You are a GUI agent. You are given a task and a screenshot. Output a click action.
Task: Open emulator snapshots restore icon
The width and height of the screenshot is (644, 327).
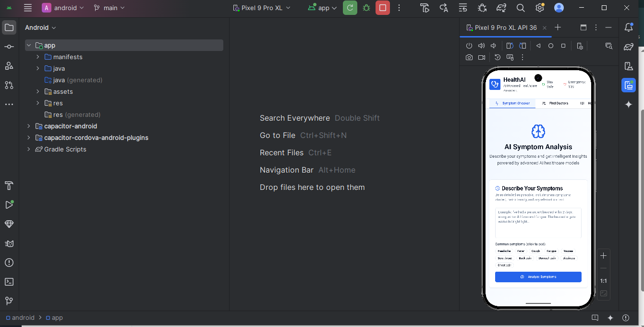[498, 57]
